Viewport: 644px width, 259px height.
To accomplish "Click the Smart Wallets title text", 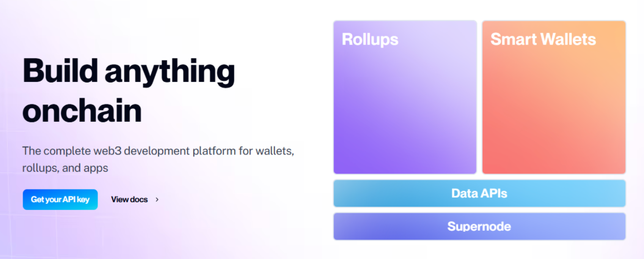I will (x=543, y=39).
